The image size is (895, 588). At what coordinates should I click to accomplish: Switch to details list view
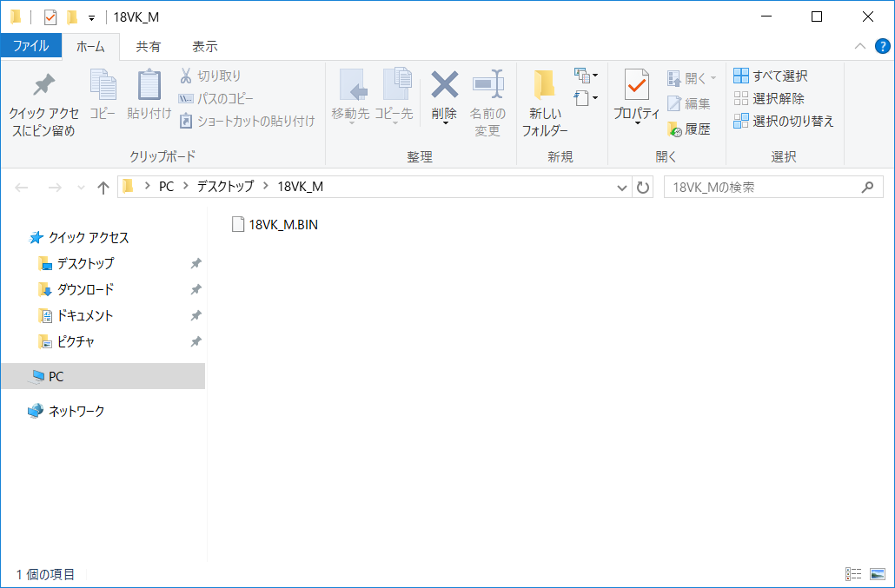[x=853, y=574]
